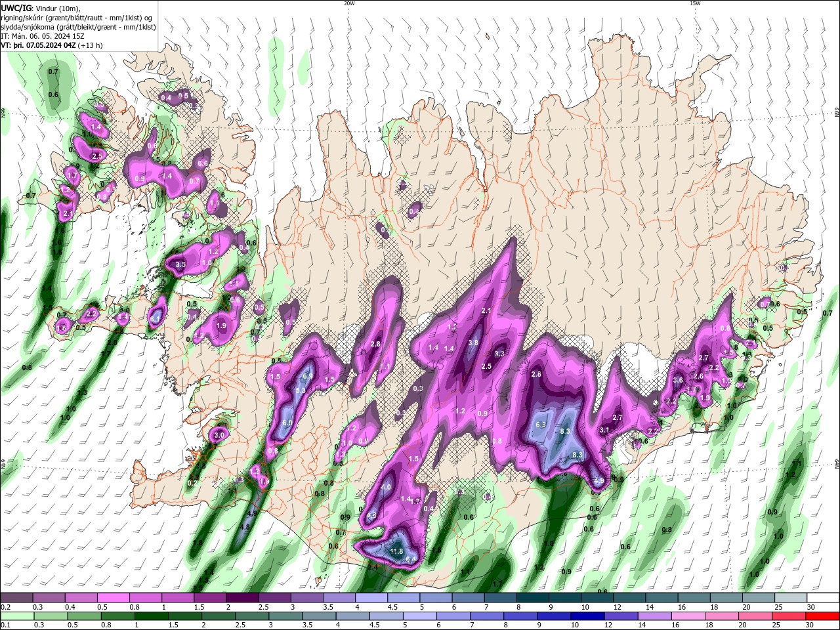This screenshot has width=840, height=630.
Task: Select the grey-purple 0.2 swatch in snow legend
Action: [x=16, y=598]
